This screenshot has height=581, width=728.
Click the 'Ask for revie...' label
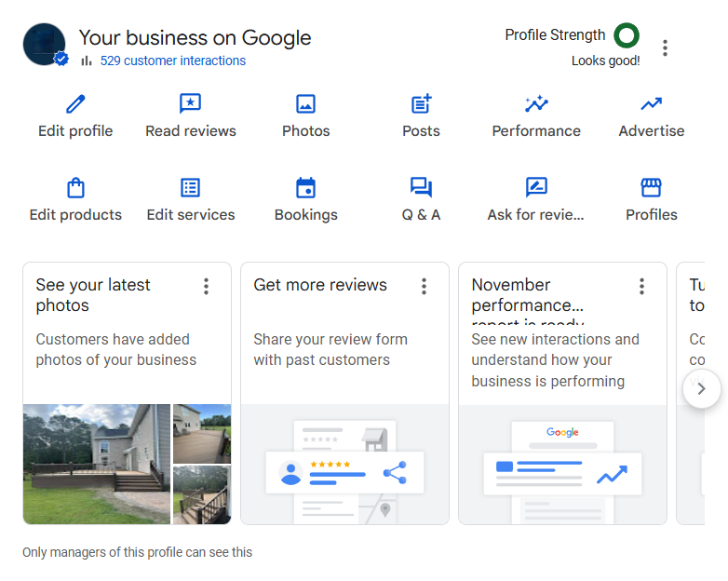(x=536, y=214)
